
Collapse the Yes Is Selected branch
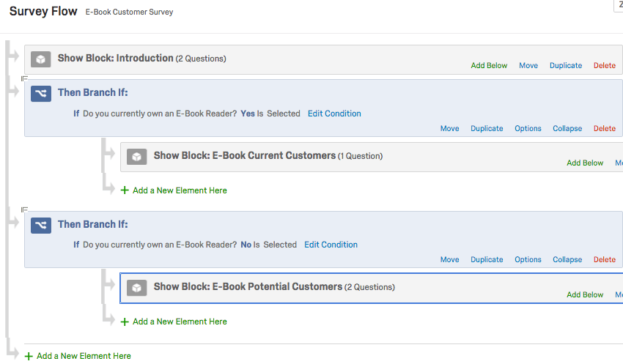point(567,129)
